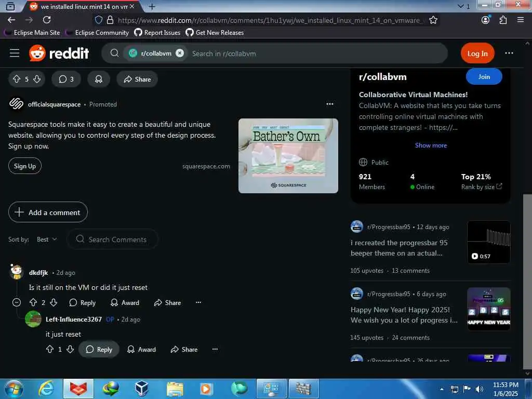Image resolution: width=532 pixels, height=399 pixels.
Task: Give award to the post
Action: pos(99,79)
